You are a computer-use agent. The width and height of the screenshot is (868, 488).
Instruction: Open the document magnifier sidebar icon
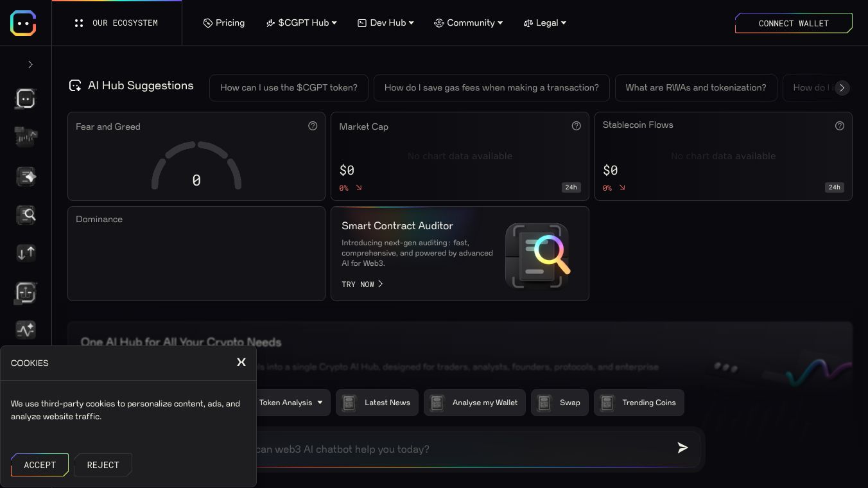click(x=26, y=214)
